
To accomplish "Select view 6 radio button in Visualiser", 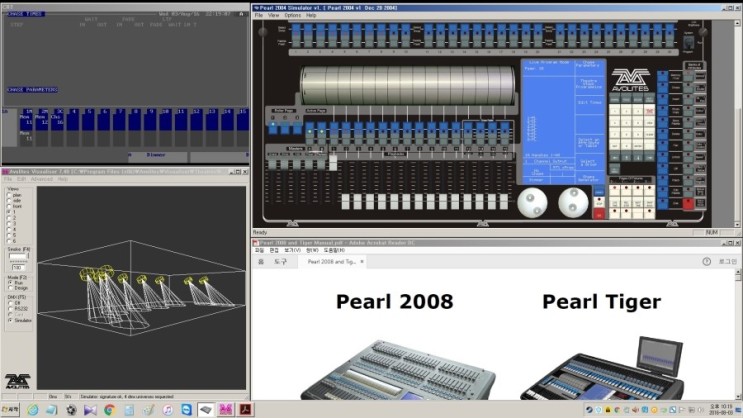I will point(9,240).
